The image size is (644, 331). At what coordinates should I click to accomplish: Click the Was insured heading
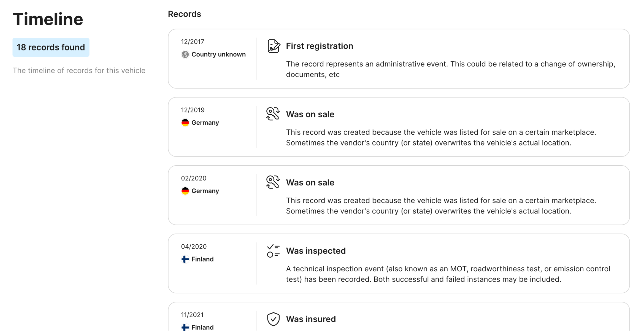[311, 319]
